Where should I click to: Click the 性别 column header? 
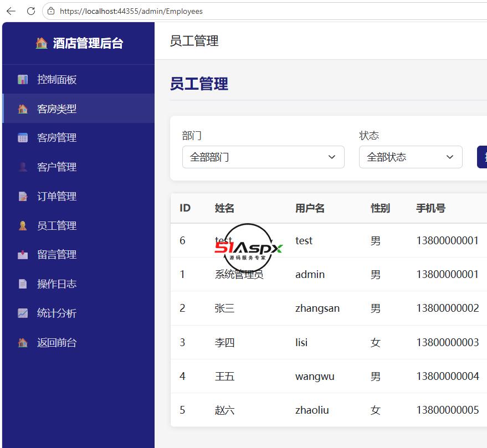(380, 208)
